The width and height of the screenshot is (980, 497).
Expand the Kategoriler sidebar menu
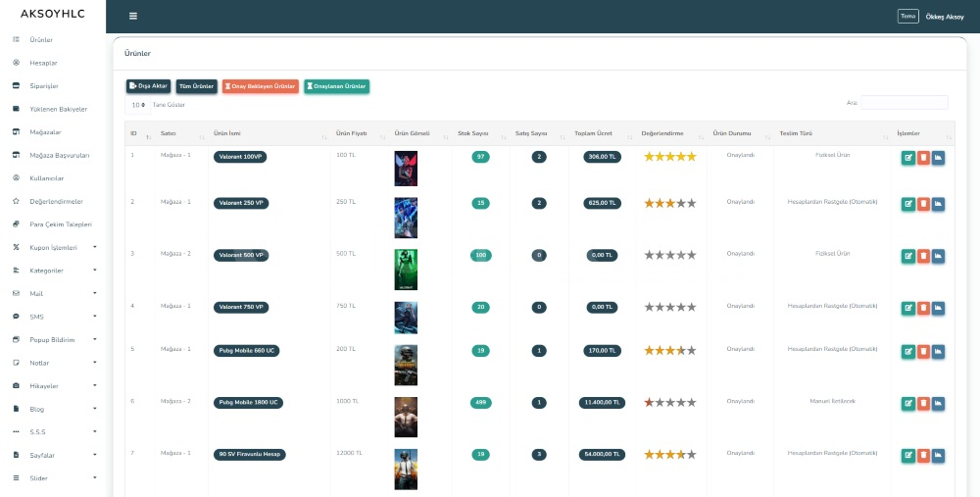point(53,271)
